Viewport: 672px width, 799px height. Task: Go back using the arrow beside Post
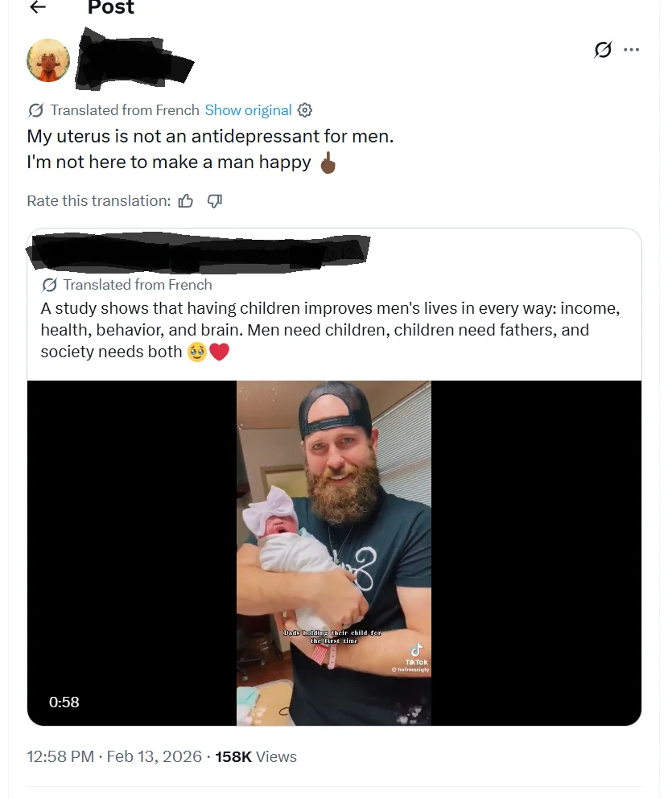coord(37,7)
